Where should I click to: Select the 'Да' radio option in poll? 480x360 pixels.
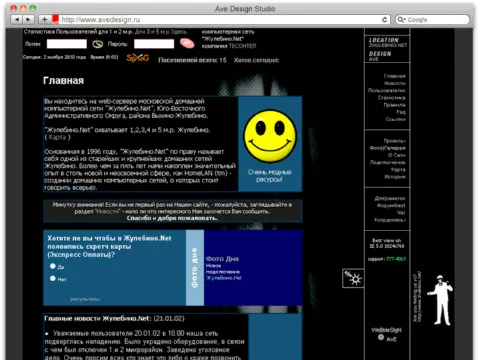53,266
